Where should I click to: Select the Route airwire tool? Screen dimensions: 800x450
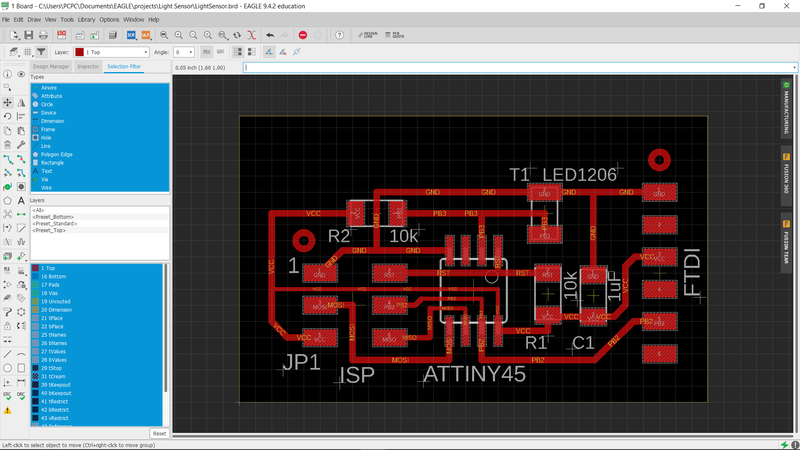[8, 159]
